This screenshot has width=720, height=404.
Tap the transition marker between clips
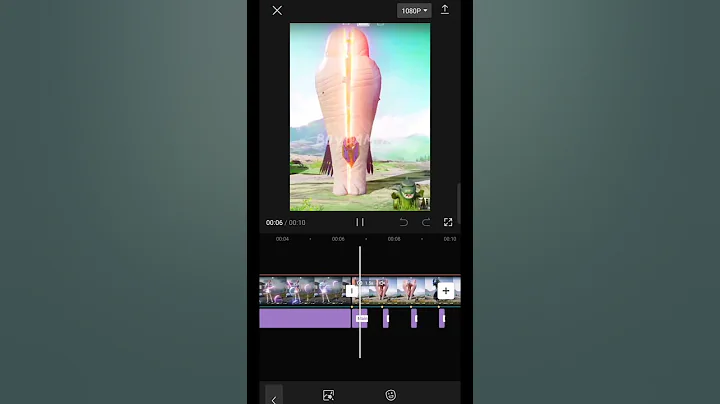(351, 291)
